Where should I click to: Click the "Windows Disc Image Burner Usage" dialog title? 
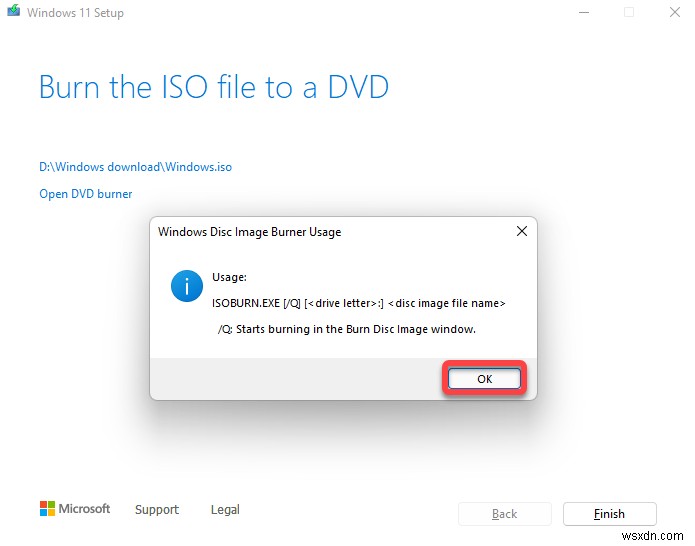250,232
